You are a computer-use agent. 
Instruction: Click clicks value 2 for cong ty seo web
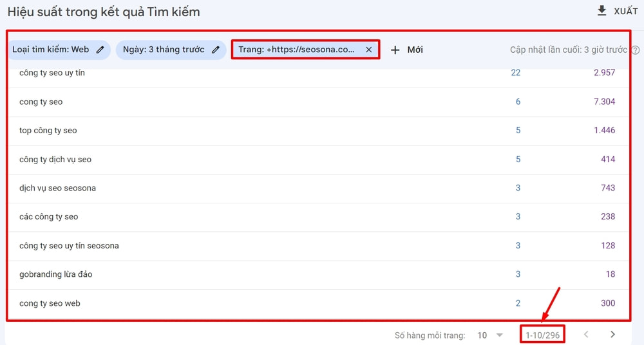tap(518, 303)
